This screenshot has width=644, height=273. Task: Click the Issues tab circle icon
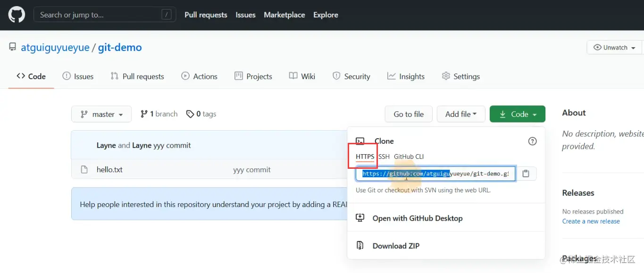[x=67, y=76]
